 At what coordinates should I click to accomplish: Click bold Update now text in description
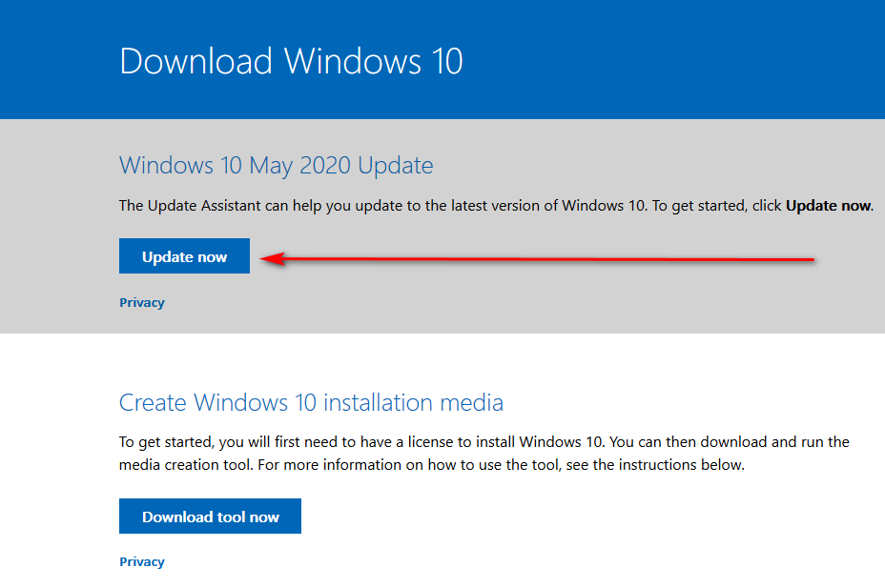pyautogui.click(x=828, y=206)
